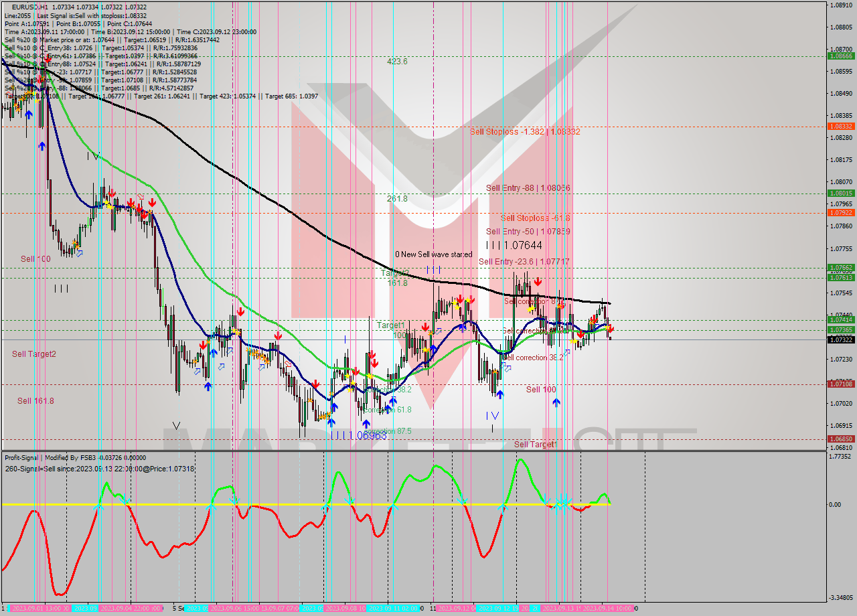Click the 'Sell Entry -23.6 | 1.07717' label
Viewport: 857px width, 616px height.
click(524, 262)
